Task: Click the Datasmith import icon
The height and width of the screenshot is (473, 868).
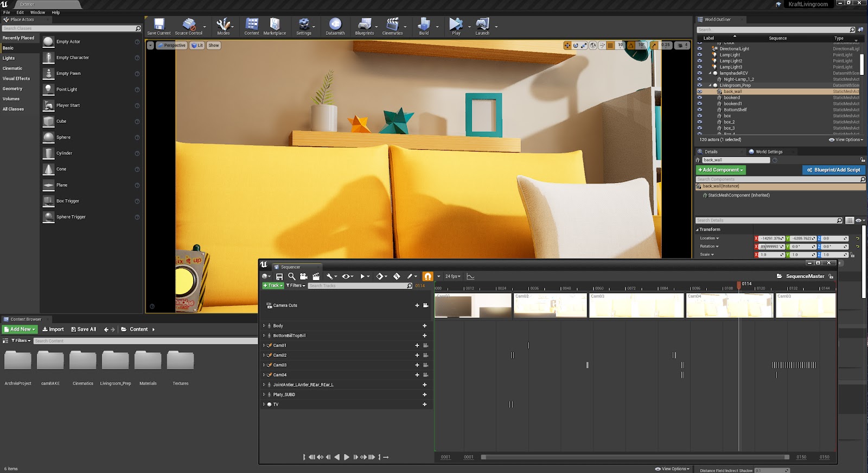Action: [335, 26]
